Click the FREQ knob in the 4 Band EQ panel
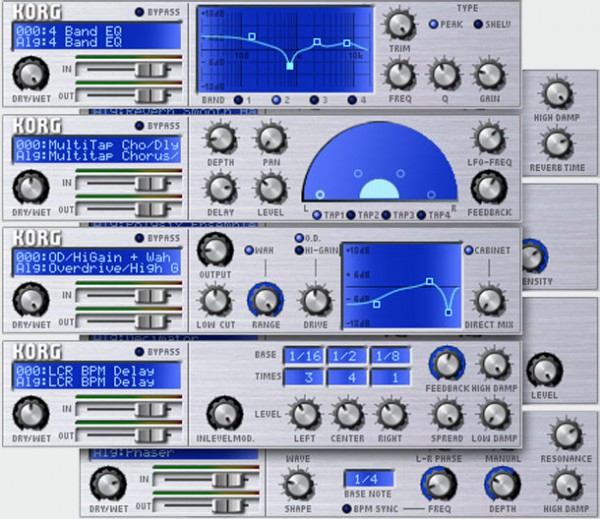 [x=399, y=75]
